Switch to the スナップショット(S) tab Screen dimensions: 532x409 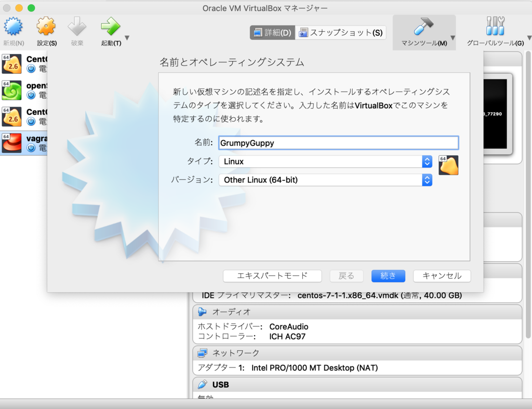pos(340,32)
